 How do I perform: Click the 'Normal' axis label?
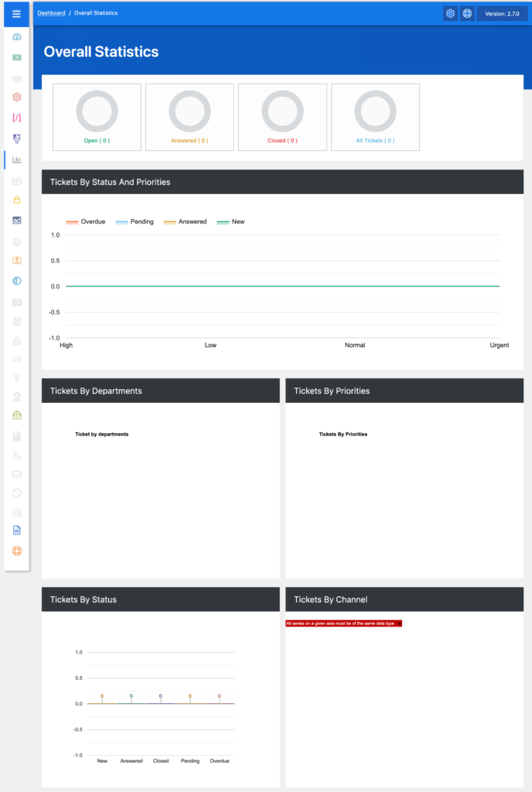[355, 346]
